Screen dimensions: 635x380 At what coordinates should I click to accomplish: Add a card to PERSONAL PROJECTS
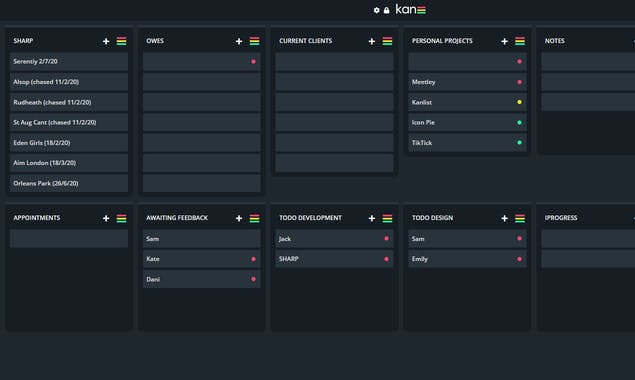[x=504, y=41]
